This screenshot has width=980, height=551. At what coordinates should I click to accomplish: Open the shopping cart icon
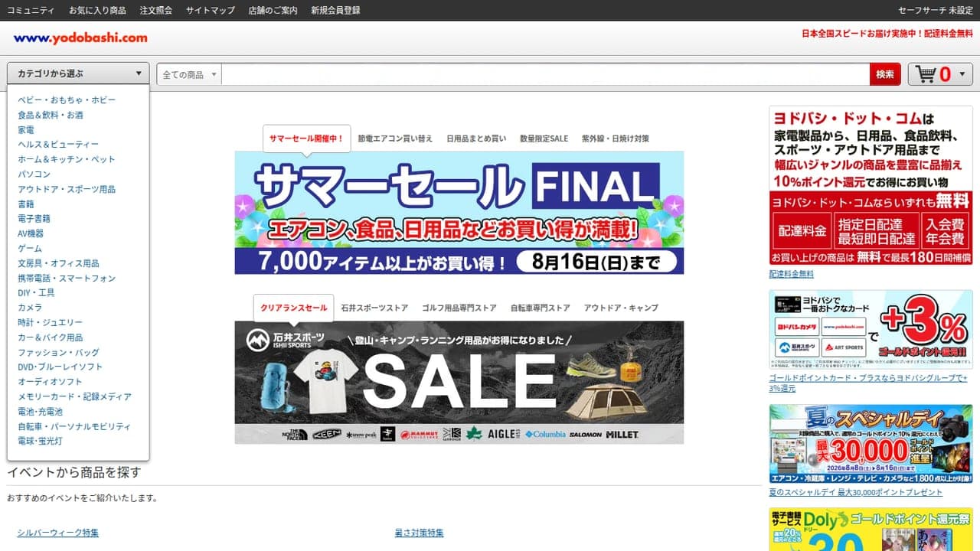(926, 74)
